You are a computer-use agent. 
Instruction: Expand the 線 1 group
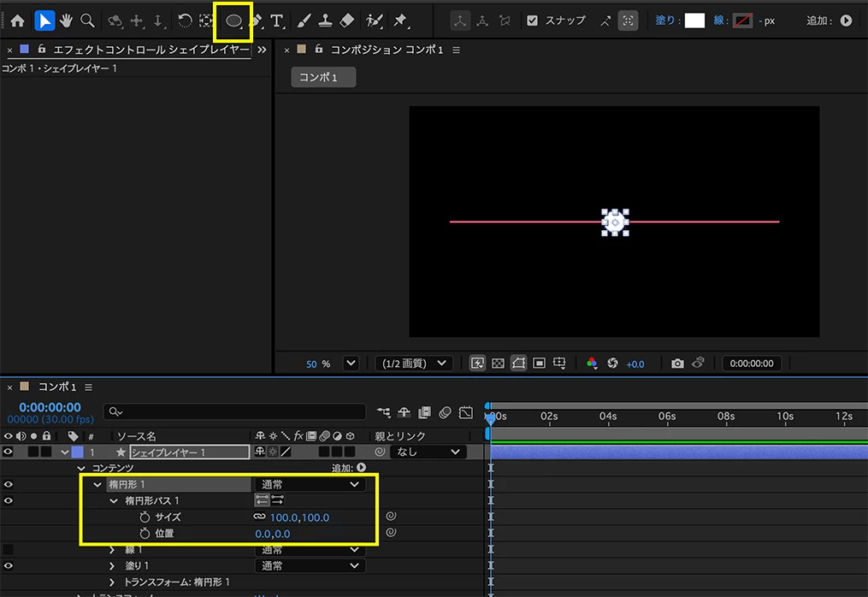pos(112,550)
